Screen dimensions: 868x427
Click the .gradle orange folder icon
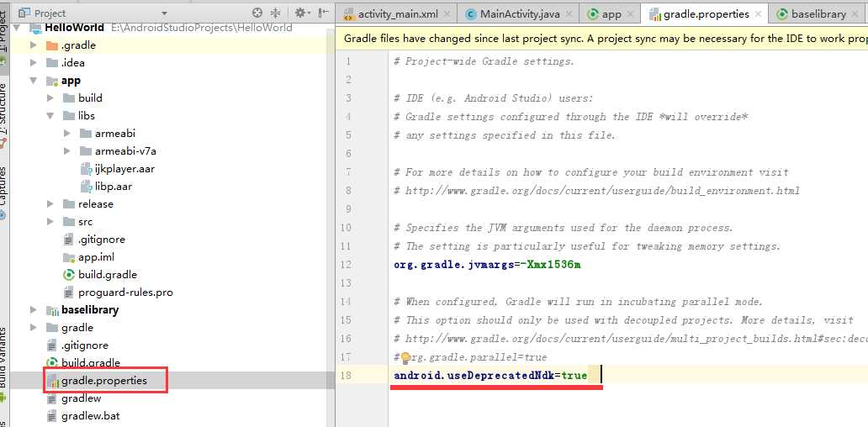tap(52, 45)
